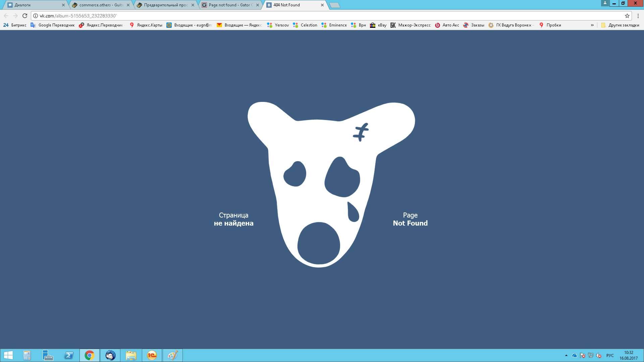Open the Врн bookmark
644x362 pixels.
click(x=358, y=25)
